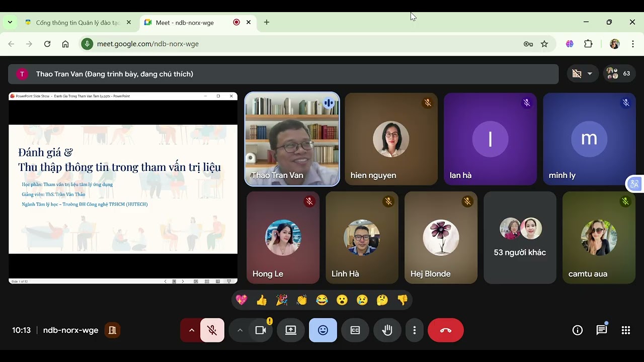The height and width of the screenshot is (362, 644).
Task: Close the Cổng thông tin tab
Action: click(x=129, y=23)
